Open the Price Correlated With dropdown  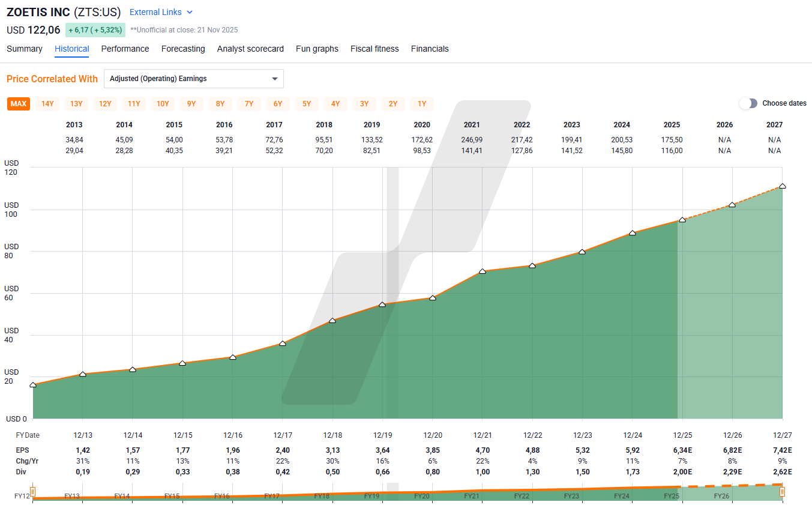click(x=193, y=79)
